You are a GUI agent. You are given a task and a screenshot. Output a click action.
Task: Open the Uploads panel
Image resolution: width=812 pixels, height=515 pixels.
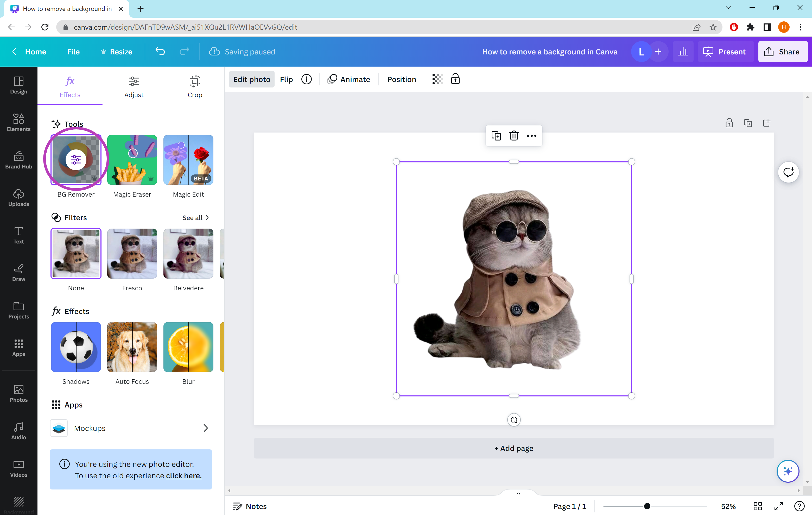coord(18,198)
